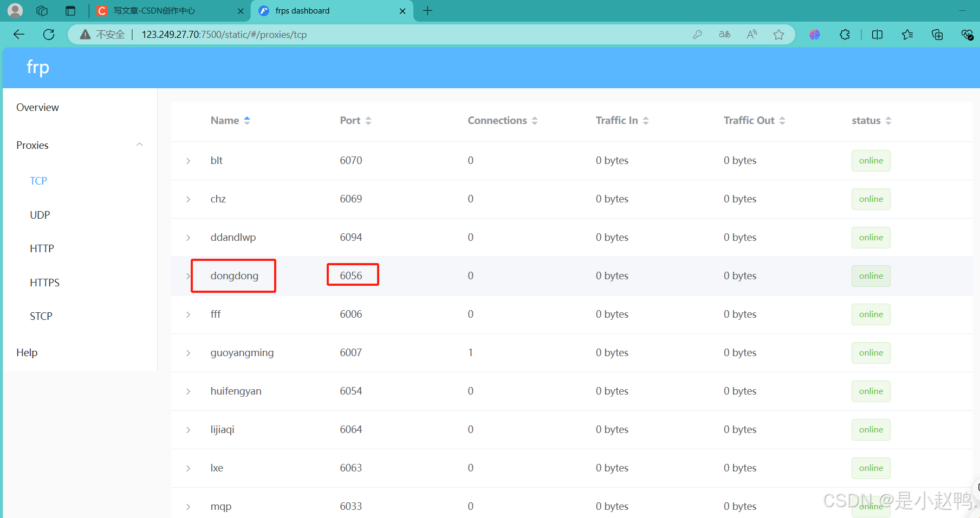Open browser essentials heart icon

[x=967, y=35]
